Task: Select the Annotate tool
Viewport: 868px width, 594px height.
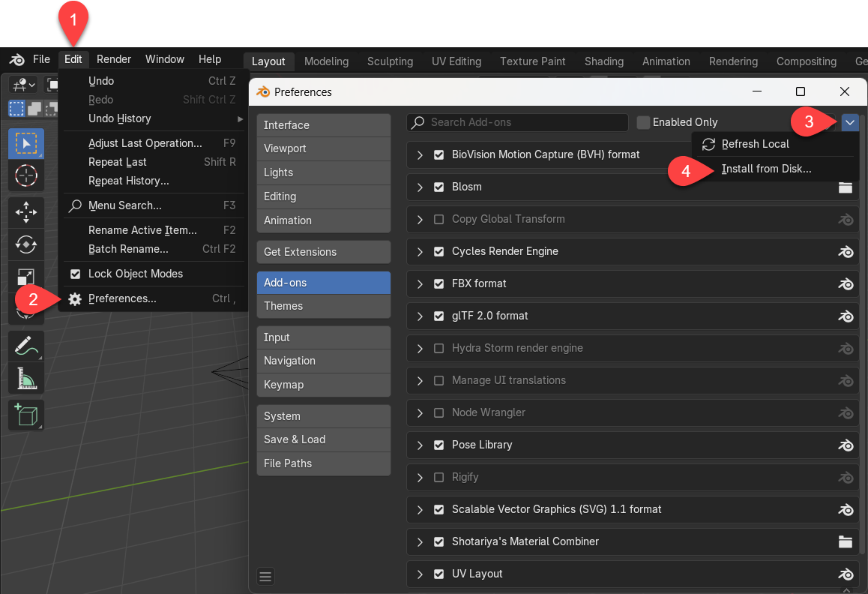Action: 26,346
